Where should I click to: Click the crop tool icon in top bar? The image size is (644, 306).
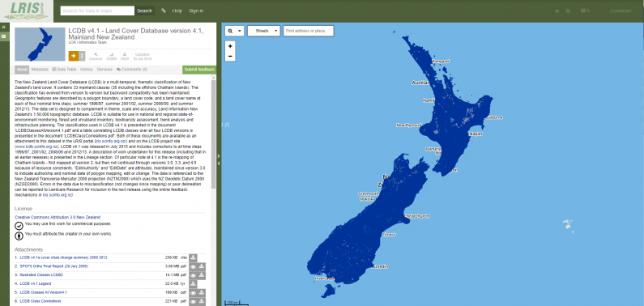coord(568,11)
